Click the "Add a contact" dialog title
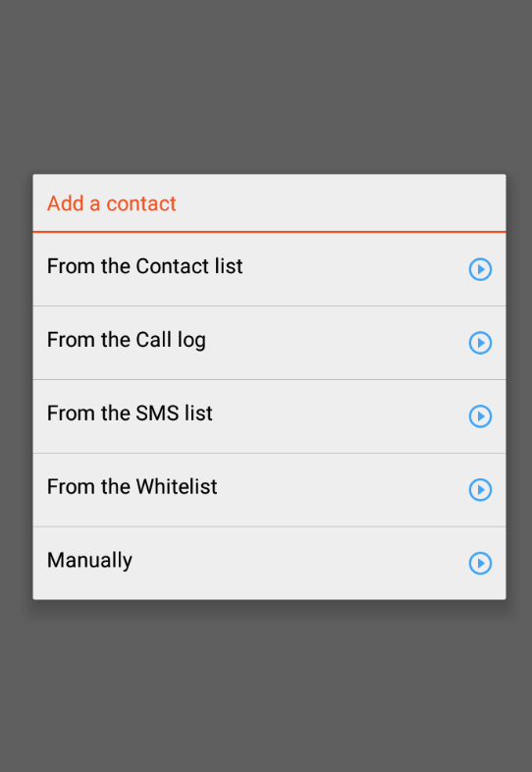The width and height of the screenshot is (532, 772). (x=112, y=203)
